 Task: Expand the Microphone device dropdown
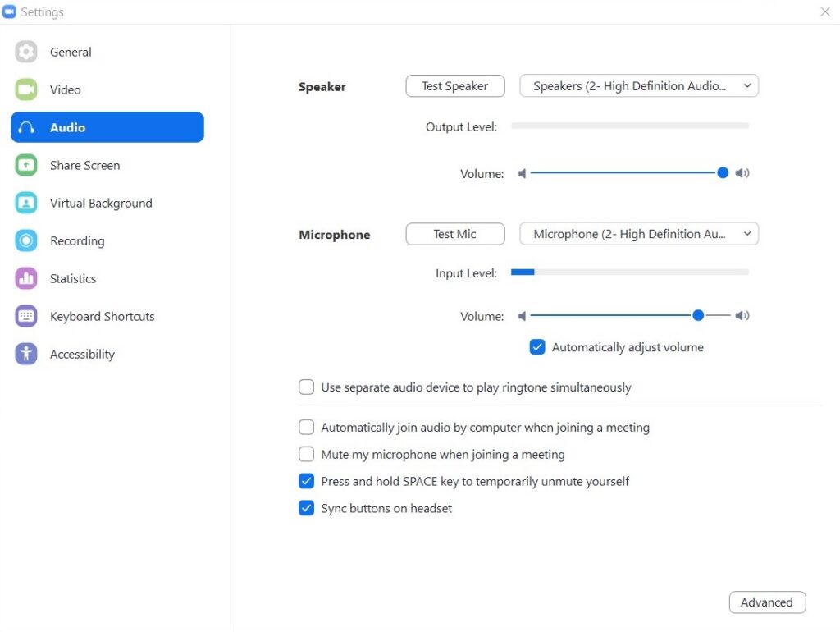tap(639, 234)
